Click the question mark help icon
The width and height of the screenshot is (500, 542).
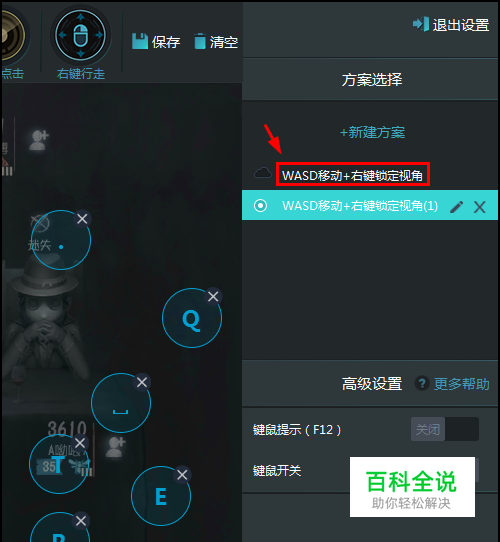(x=422, y=383)
